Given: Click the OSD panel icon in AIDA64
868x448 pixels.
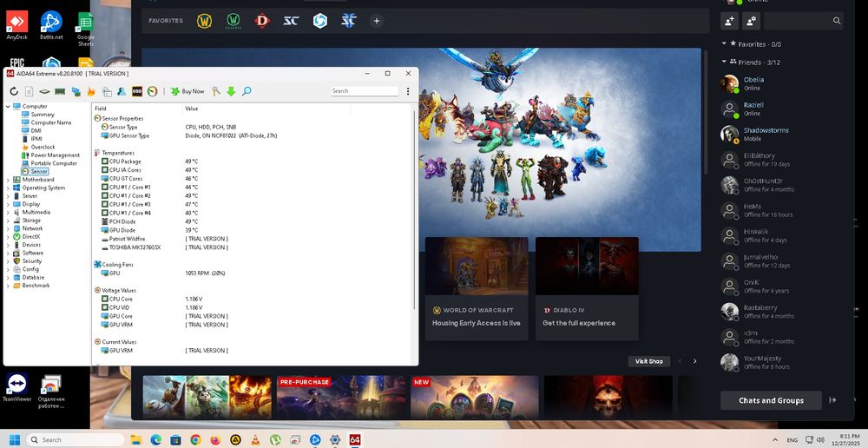Looking at the screenshot, I should 137,91.
